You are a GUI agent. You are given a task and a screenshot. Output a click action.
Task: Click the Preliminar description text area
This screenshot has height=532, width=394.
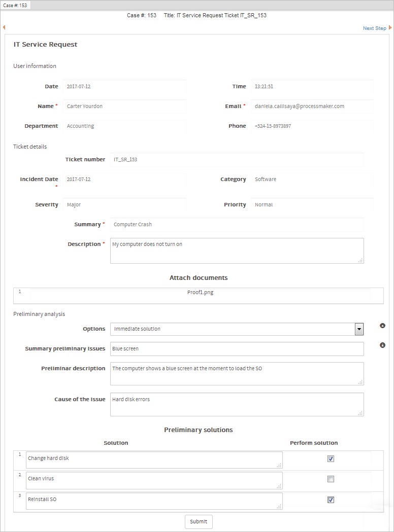coord(237,374)
